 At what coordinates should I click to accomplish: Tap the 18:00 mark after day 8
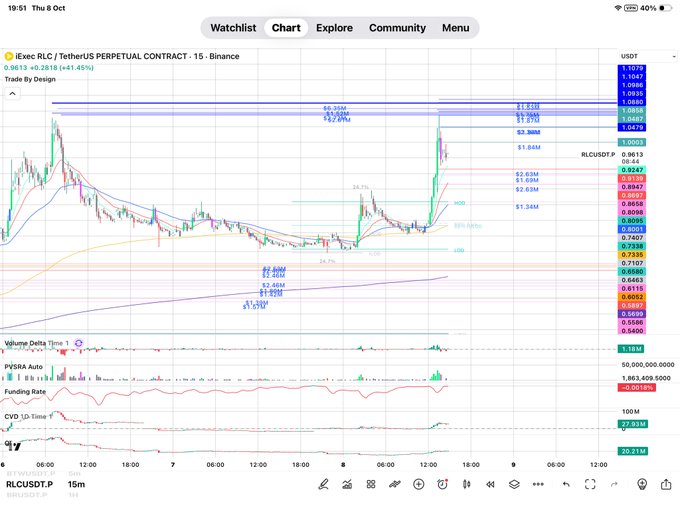pos(471,464)
